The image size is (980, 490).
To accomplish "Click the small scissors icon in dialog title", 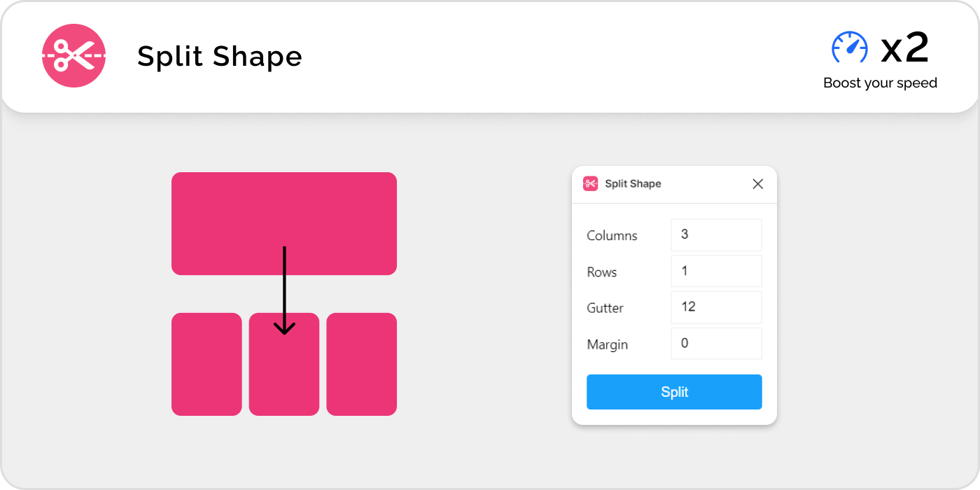I will click(590, 183).
